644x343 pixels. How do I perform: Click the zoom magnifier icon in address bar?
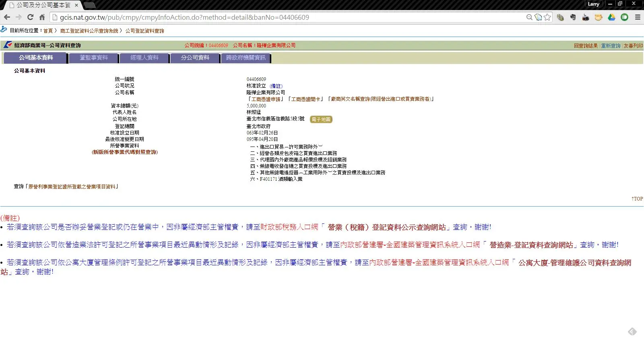529,17
